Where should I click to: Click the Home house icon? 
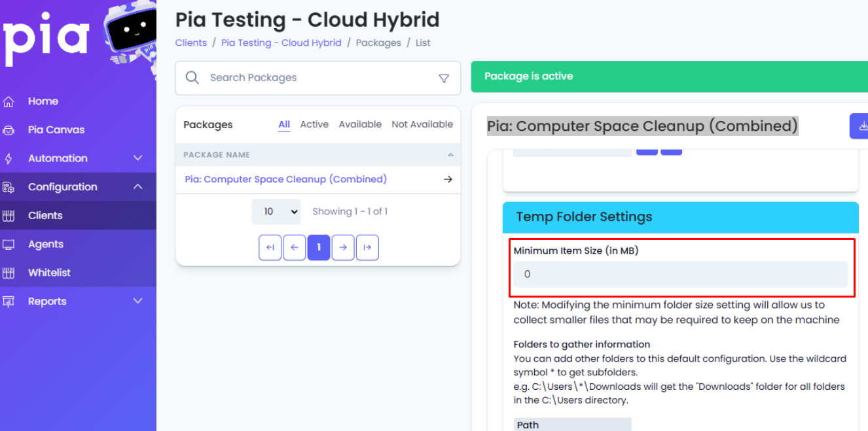click(9, 101)
